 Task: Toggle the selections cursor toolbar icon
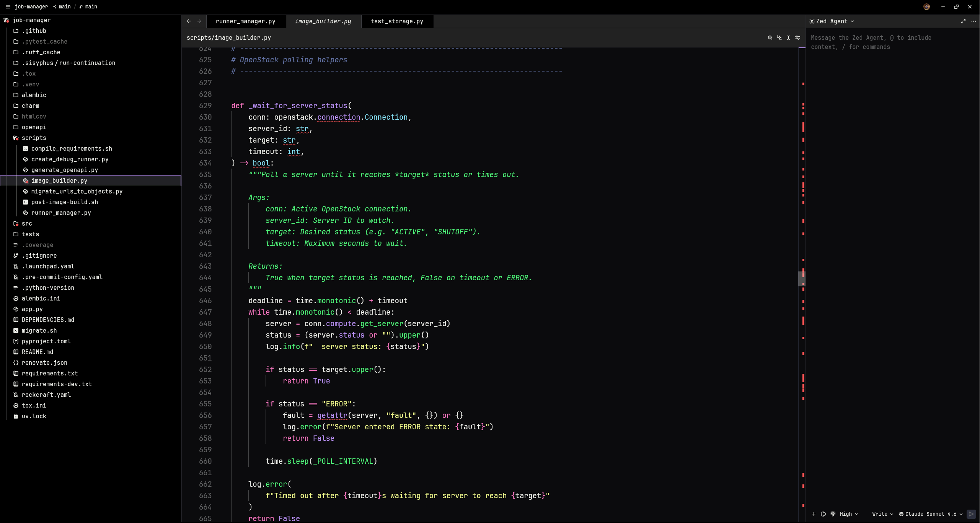788,37
